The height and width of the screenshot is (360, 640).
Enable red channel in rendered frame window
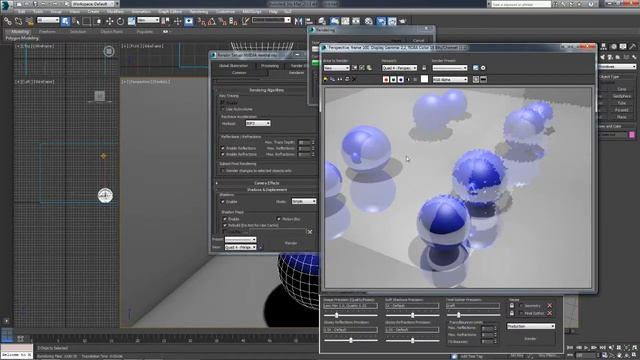click(386, 80)
